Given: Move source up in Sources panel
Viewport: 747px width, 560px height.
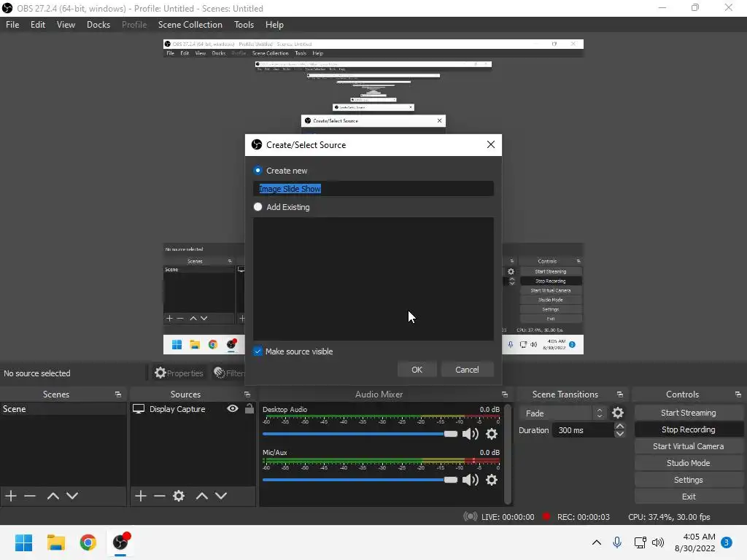Looking at the screenshot, I should click(x=202, y=496).
